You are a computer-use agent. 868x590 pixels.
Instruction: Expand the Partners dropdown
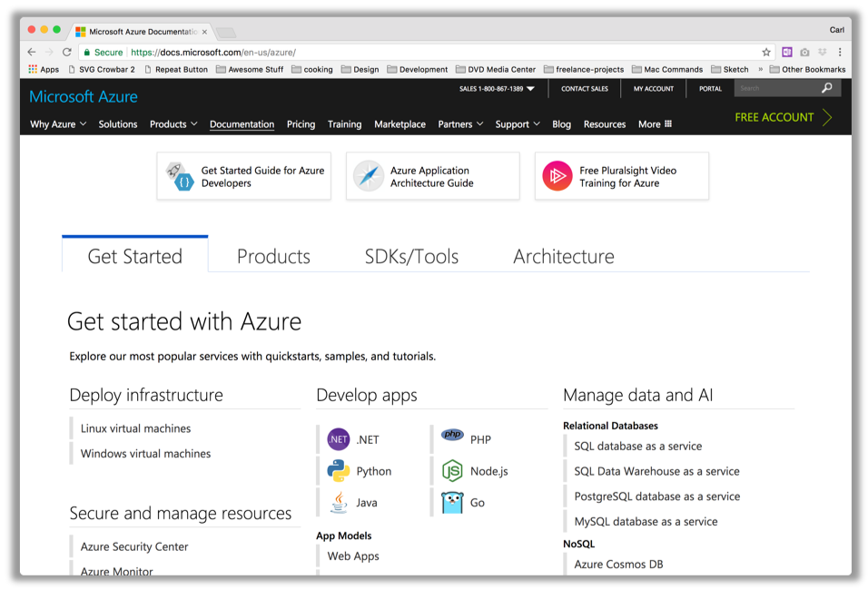460,124
